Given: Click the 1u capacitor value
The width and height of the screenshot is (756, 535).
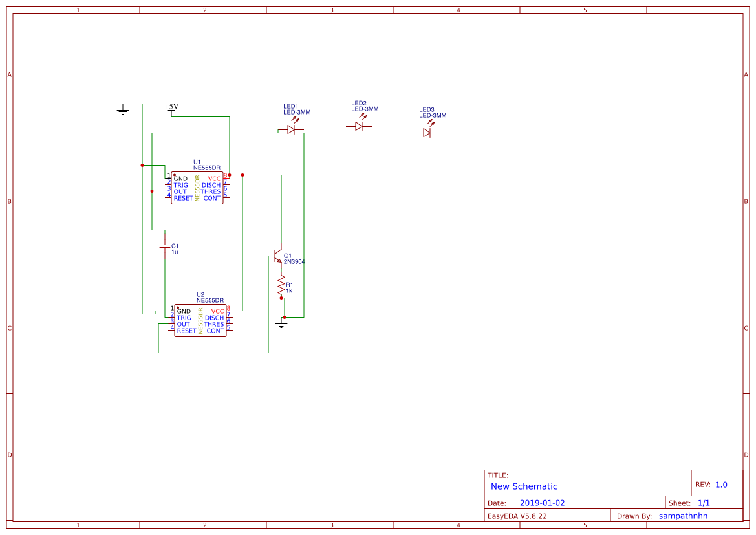Looking at the screenshot, I should click(175, 252).
